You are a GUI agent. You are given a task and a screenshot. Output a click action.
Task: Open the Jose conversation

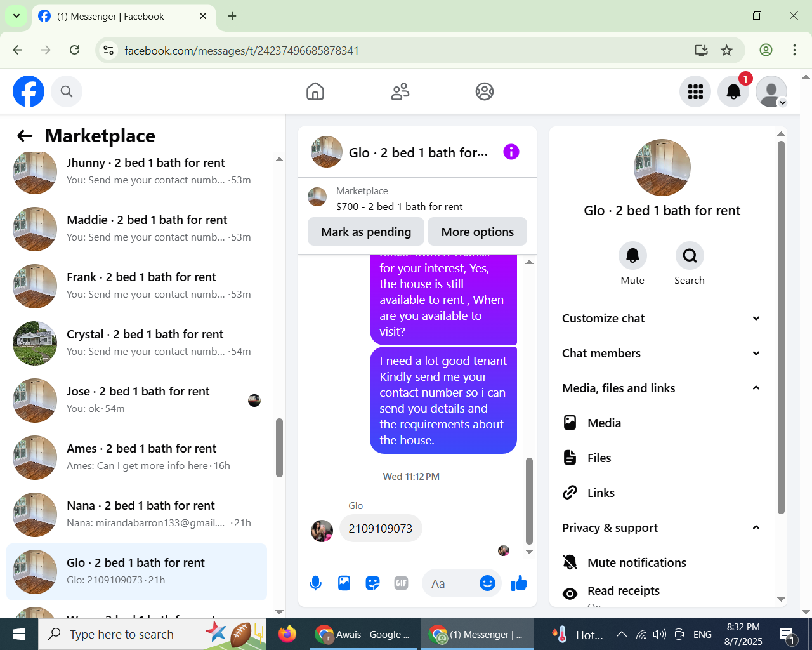coord(136,401)
